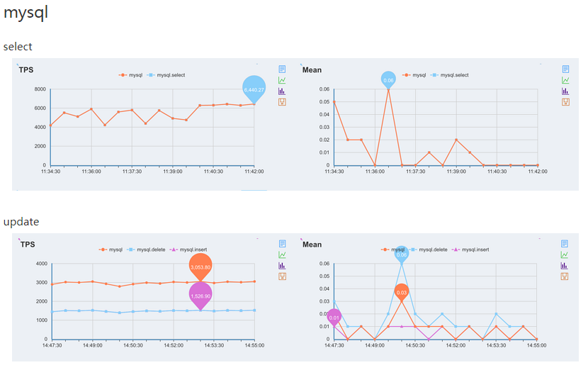The height and width of the screenshot is (370, 588).
Task: Click the purple 1,526.90 marker pin
Action: point(200,296)
